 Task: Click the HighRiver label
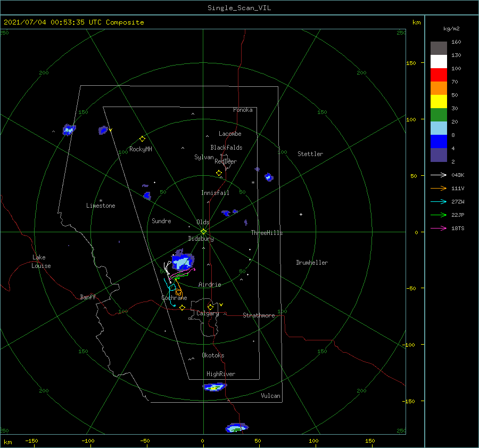click(x=221, y=374)
